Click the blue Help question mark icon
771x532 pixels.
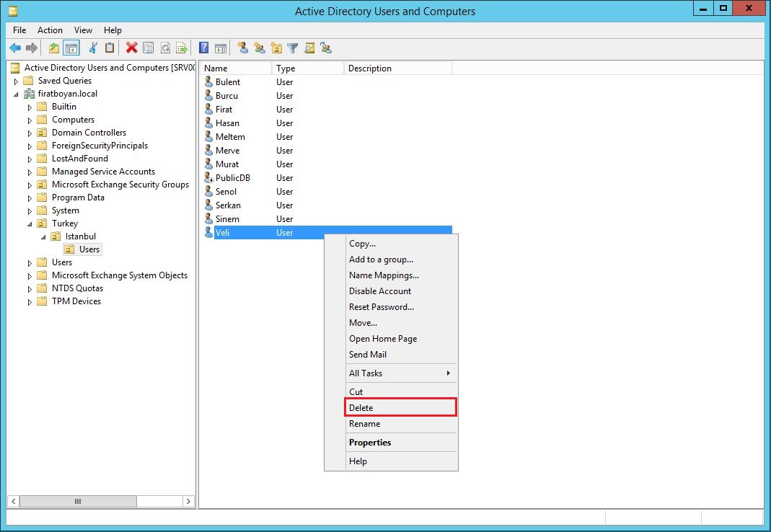[203, 48]
